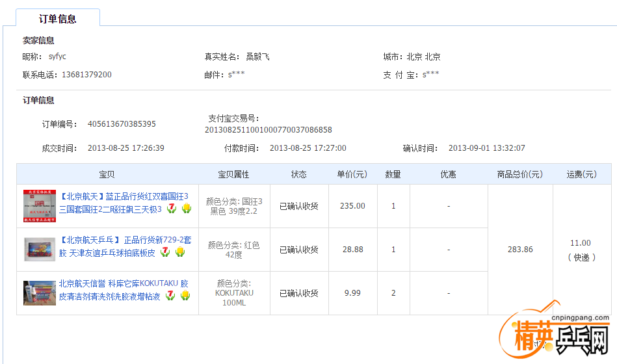Select payment time 2013-08-25 17:27:00
This screenshot has height=364, width=617.
[308, 148]
